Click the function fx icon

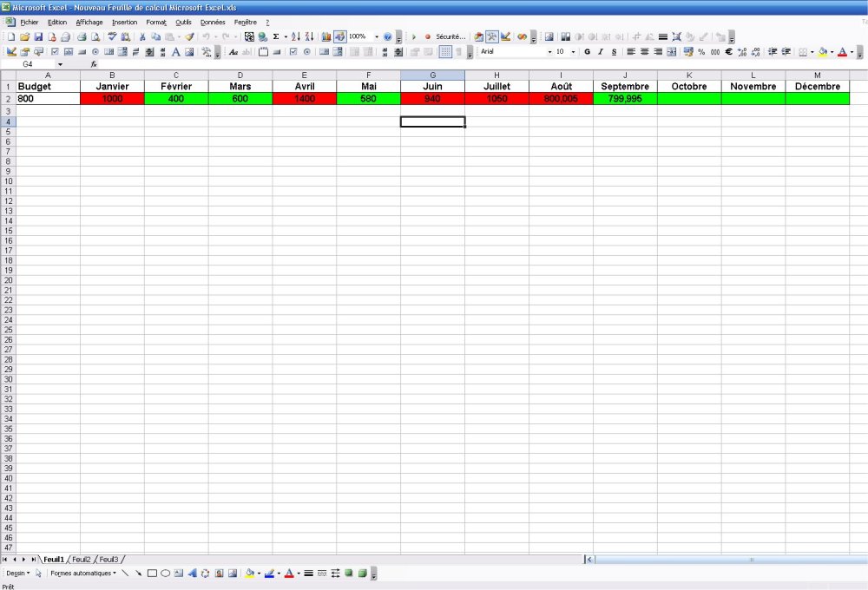click(94, 64)
